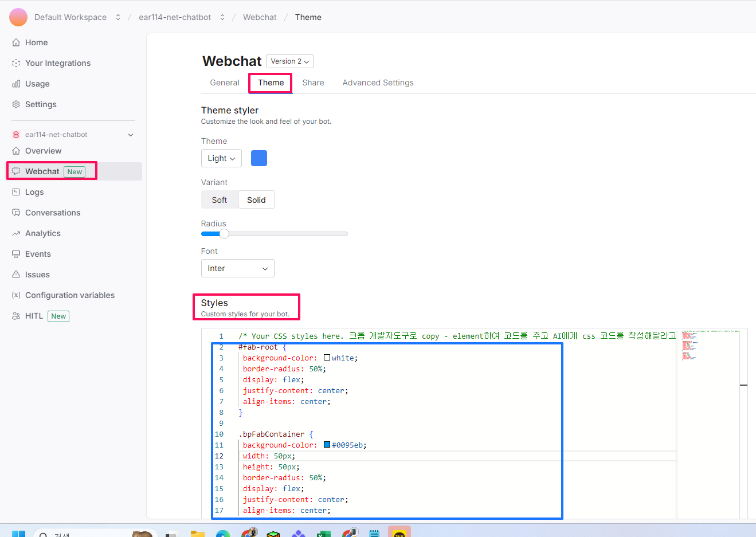Open the Light theme dropdown

pos(221,158)
